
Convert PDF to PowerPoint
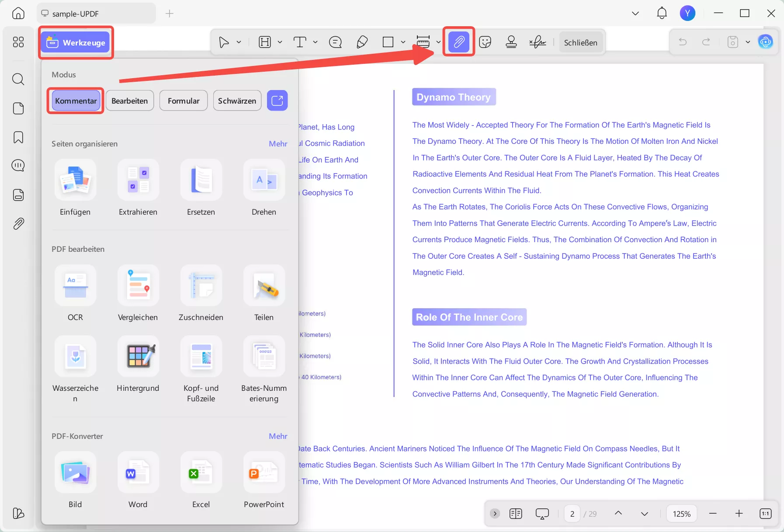pos(264,480)
